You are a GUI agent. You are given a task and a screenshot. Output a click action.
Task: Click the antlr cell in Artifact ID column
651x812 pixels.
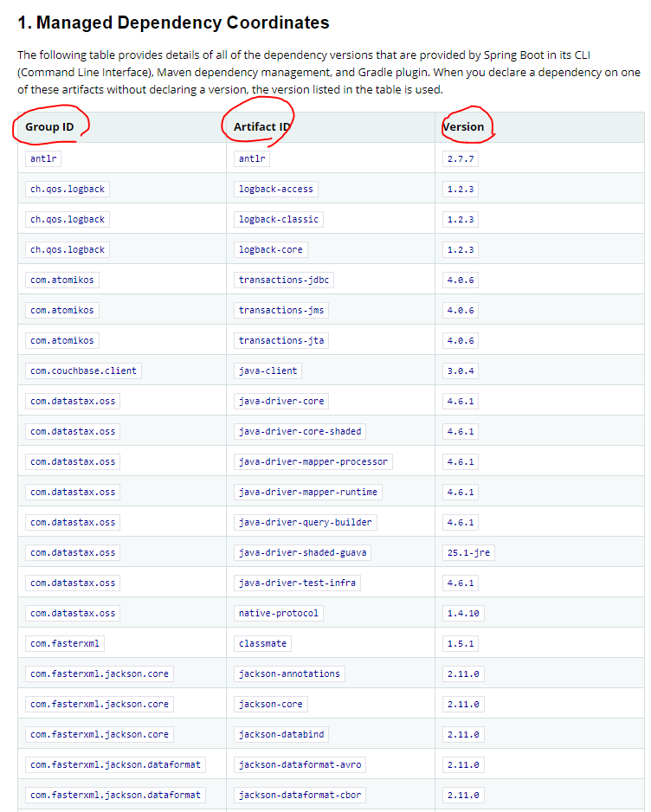click(x=252, y=158)
